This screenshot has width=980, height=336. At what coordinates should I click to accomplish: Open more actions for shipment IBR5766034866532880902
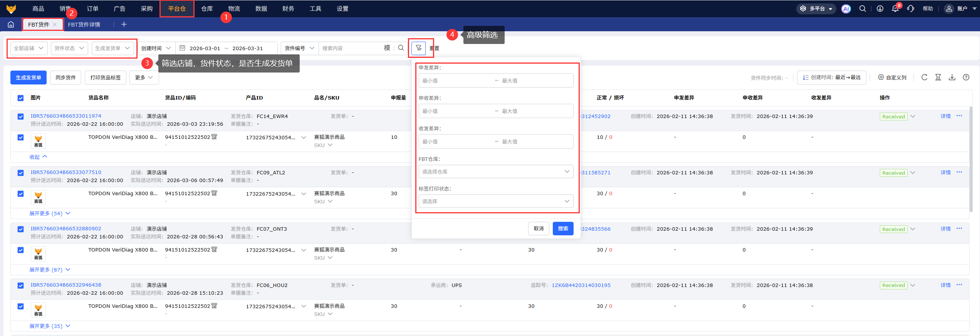(959, 228)
